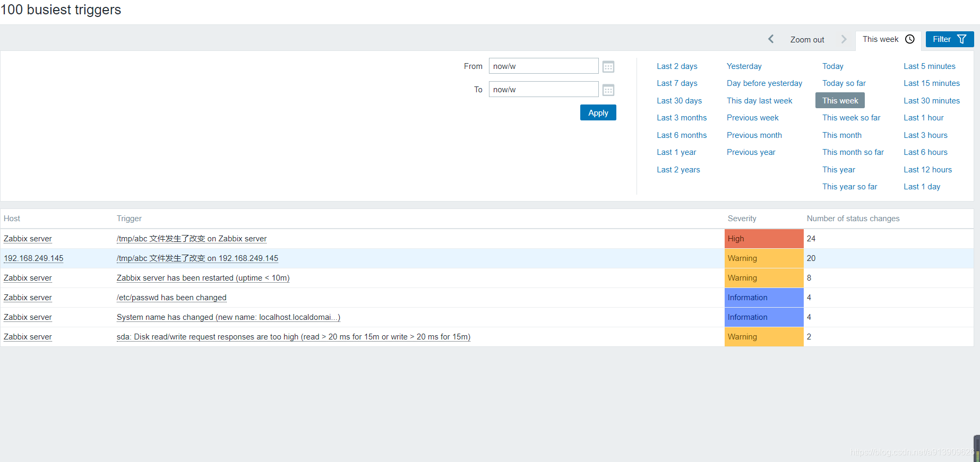Pick This month so far

point(853,152)
